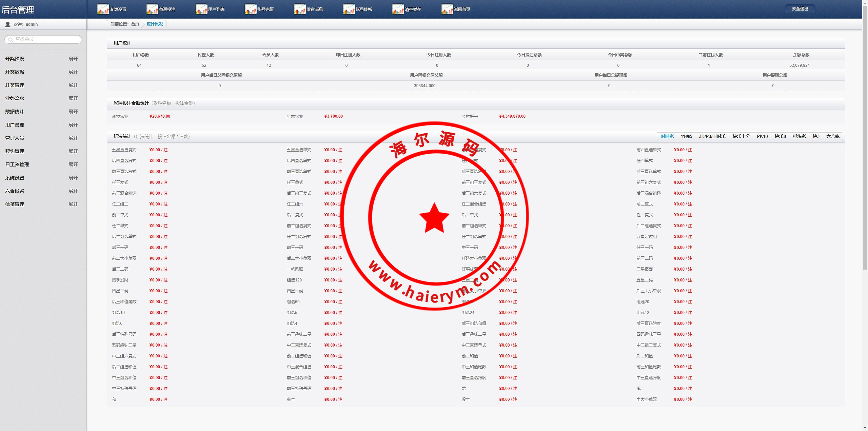
Task: Open the 六合彩 tab
Action: (x=832, y=136)
